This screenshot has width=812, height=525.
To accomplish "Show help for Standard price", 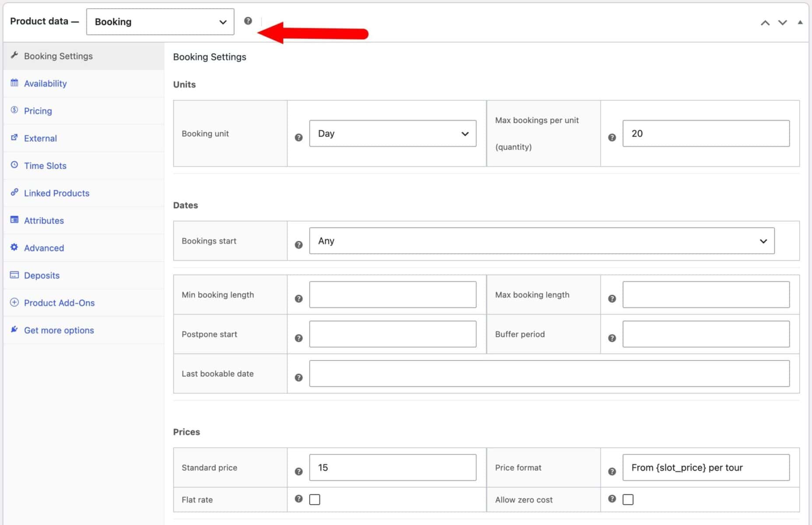I will pos(299,472).
